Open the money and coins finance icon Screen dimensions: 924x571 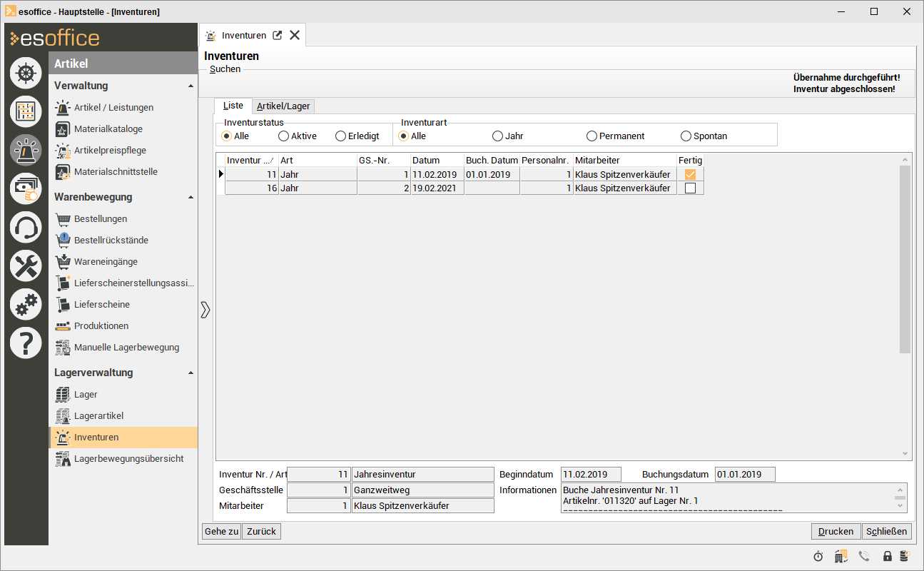click(x=26, y=189)
